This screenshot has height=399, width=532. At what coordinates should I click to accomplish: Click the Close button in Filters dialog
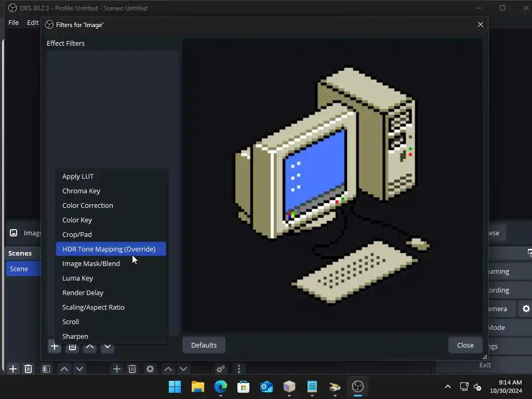[x=465, y=345]
